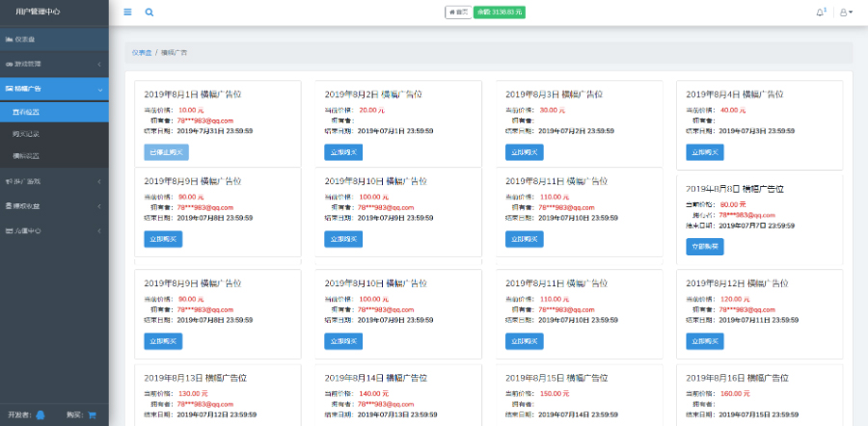
Task: Click the 开发者 QQ penguin icon
Action: (41, 414)
